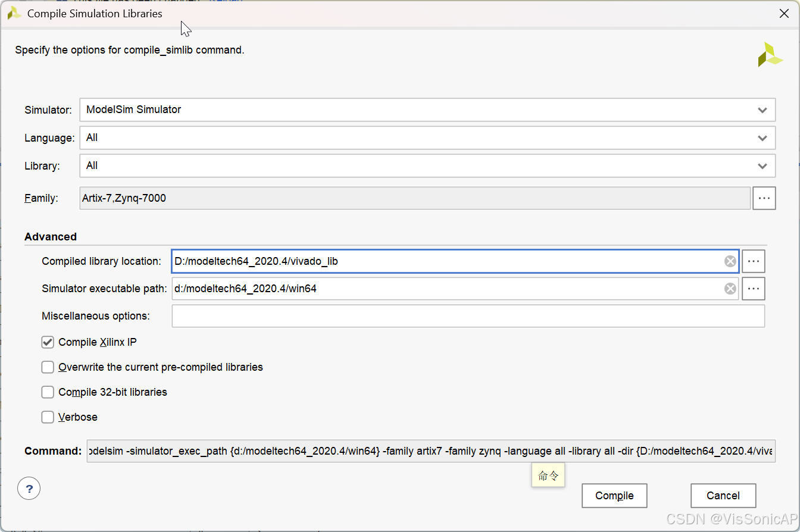Open help with the question mark icon
This screenshot has width=800, height=532.
click(29, 489)
